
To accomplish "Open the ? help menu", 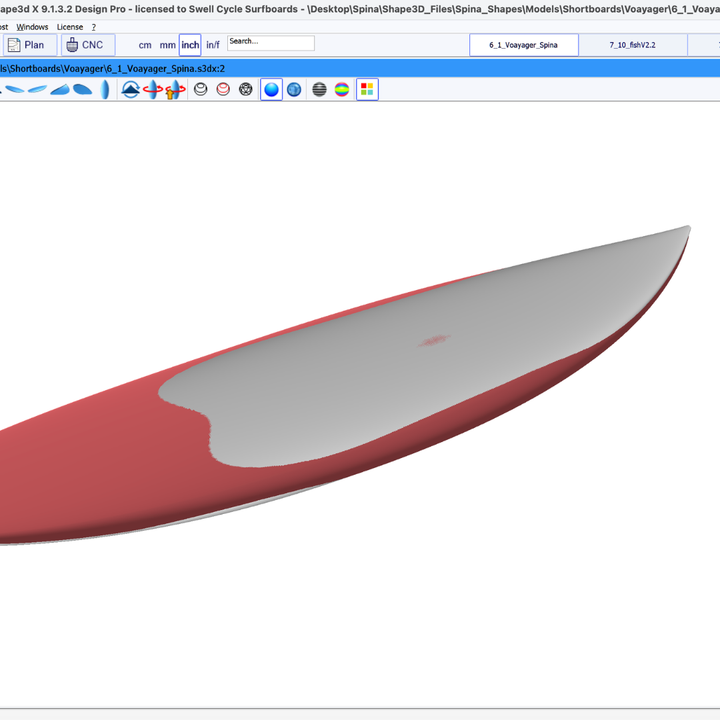I will (94, 27).
